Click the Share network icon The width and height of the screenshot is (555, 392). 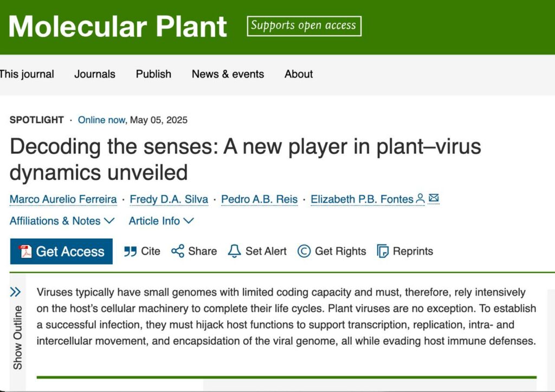point(177,251)
